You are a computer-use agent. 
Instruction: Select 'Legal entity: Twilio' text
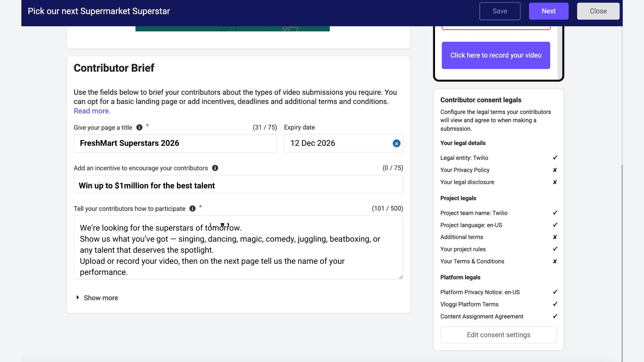point(464,158)
